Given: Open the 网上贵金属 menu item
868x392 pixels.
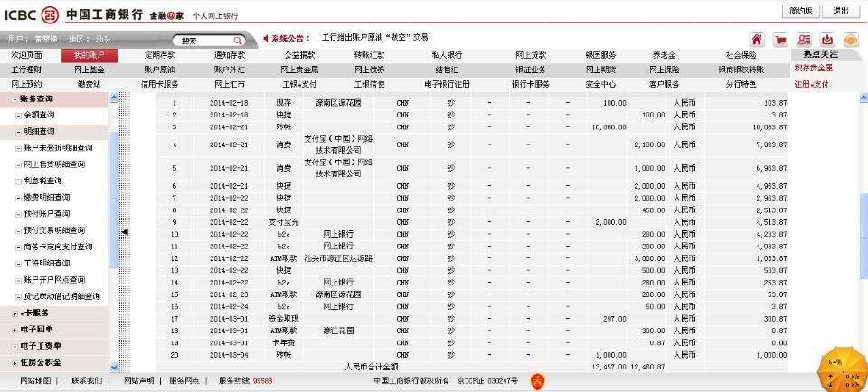Looking at the screenshot, I should pyautogui.click(x=299, y=70).
